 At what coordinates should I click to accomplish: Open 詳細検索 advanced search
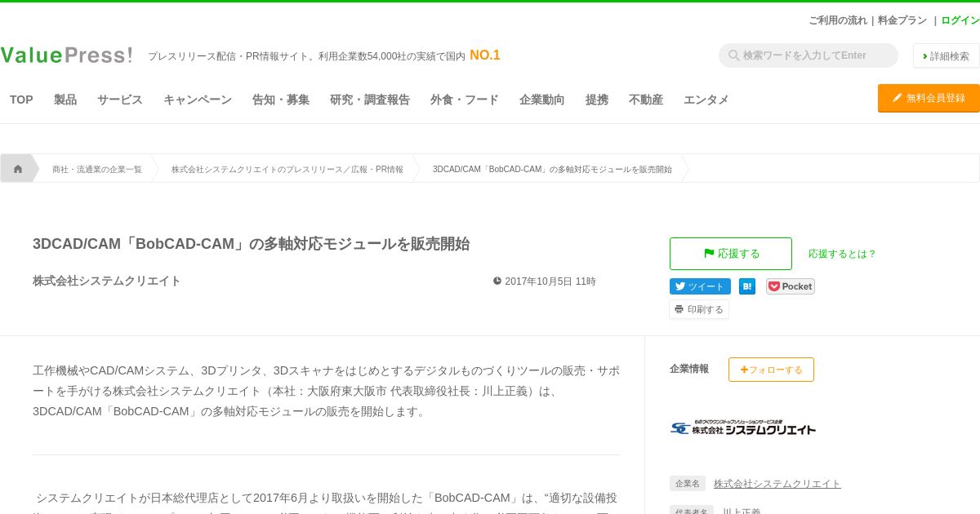947,56
